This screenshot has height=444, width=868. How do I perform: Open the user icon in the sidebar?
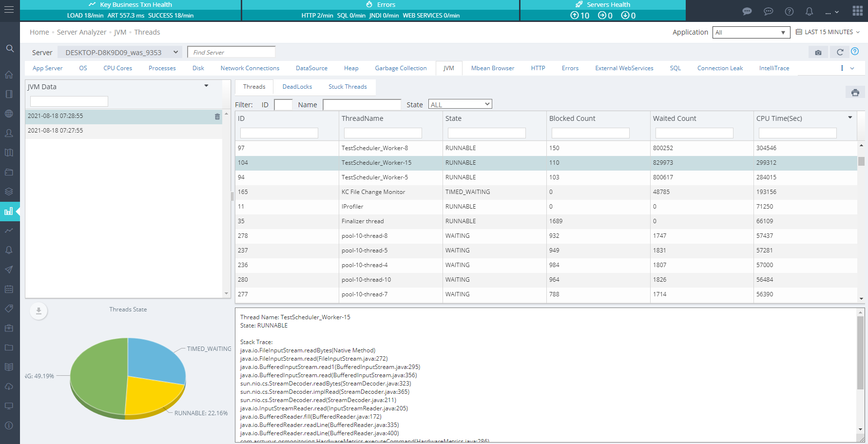tap(9, 133)
